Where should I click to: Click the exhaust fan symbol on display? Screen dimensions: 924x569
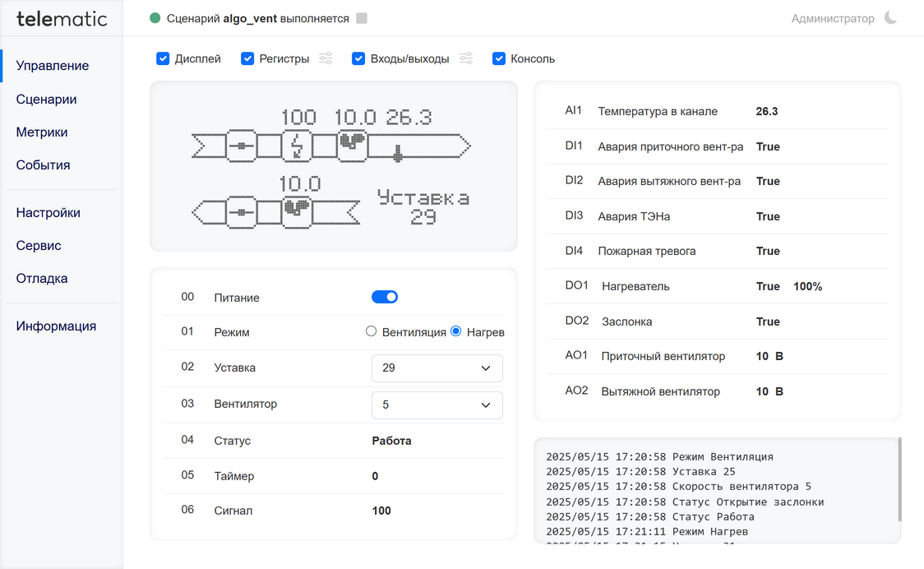click(x=297, y=211)
